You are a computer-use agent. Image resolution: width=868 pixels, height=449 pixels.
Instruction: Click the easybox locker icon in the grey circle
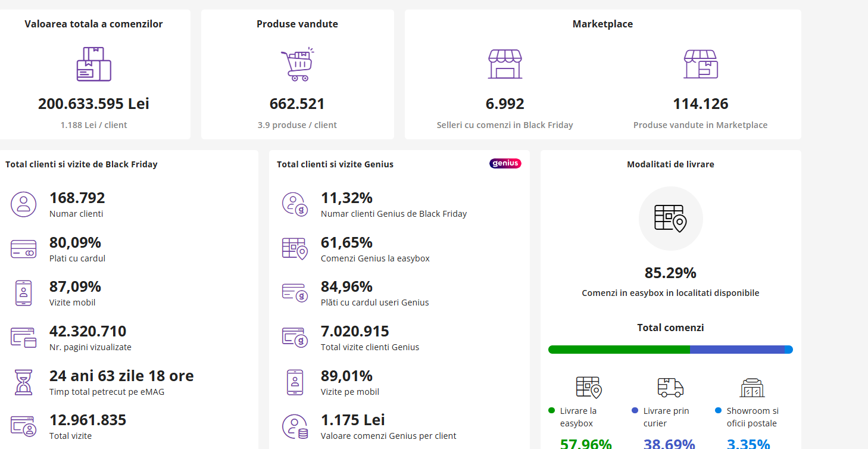[x=670, y=219]
